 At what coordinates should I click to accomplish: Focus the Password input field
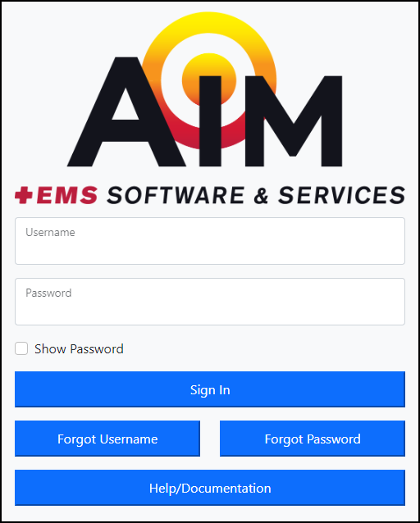tap(210, 302)
